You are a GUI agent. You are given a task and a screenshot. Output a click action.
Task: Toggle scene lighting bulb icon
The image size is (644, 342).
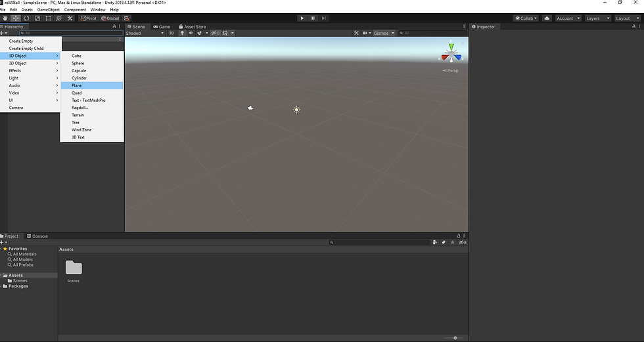coord(182,33)
